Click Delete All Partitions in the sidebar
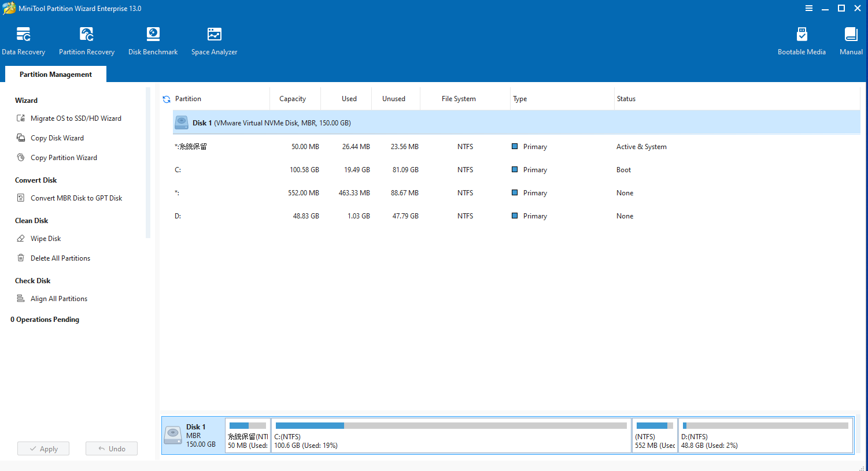Screen dimensions: 868x471 pyautogui.click(x=60, y=258)
